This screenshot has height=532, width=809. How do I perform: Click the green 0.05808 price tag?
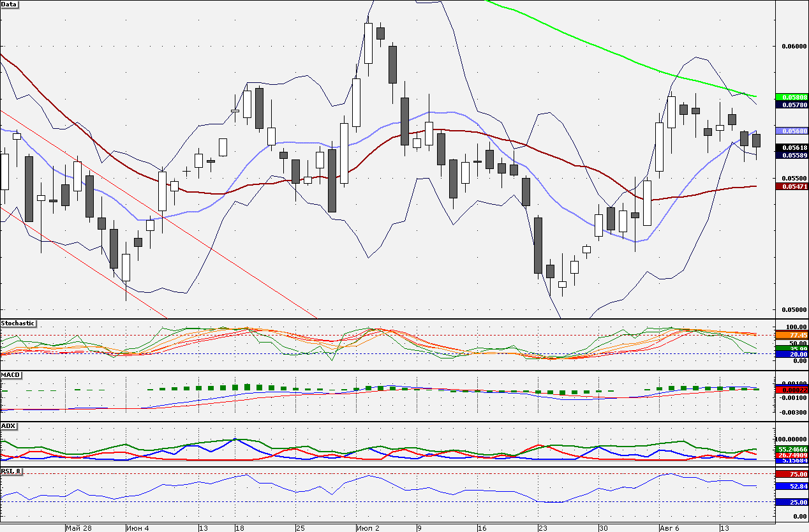click(x=792, y=97)
